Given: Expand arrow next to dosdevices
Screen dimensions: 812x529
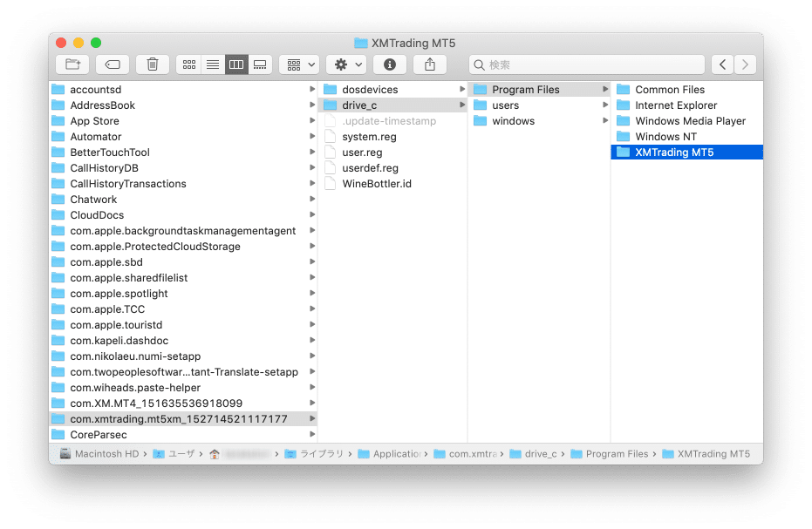Looking at the screenshot, I should point(462,89).
